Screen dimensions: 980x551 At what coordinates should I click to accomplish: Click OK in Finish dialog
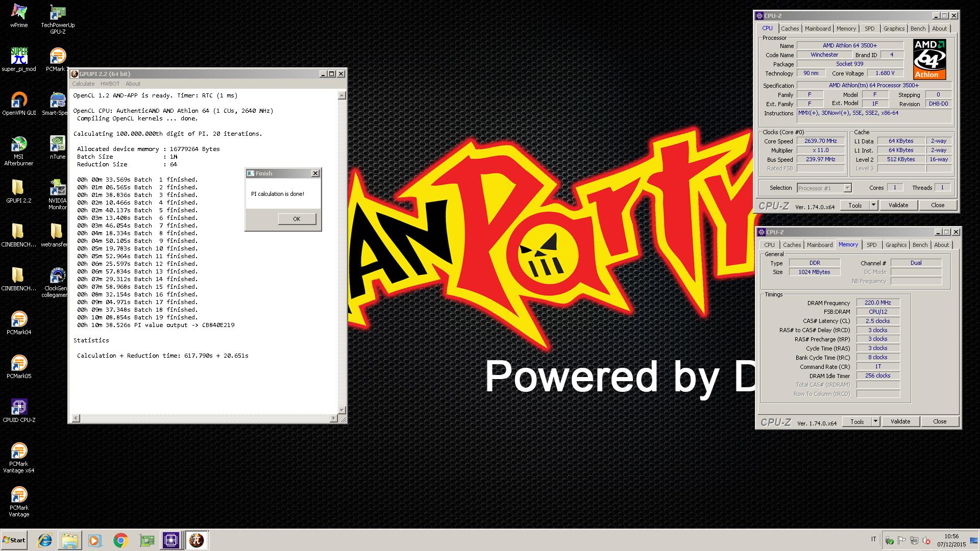pyautogui.click(x=297, y=219)
